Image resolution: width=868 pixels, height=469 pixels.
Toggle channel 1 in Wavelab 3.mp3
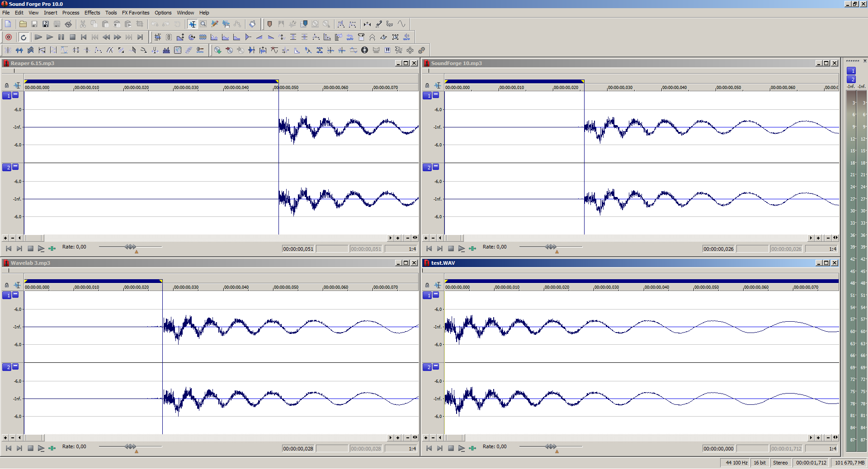click(x=7, y=295)
